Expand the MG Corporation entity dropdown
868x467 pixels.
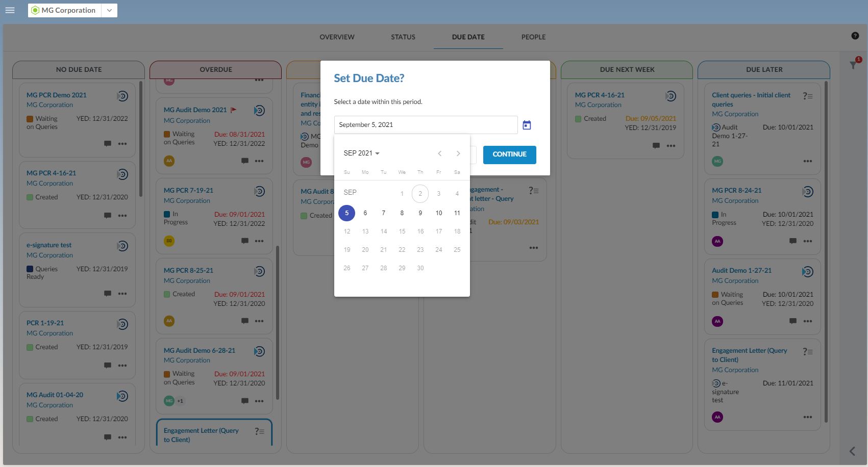pos(109,10)
